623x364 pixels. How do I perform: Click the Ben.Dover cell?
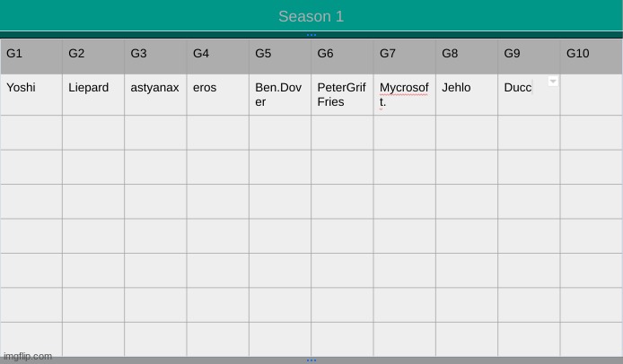280,95
